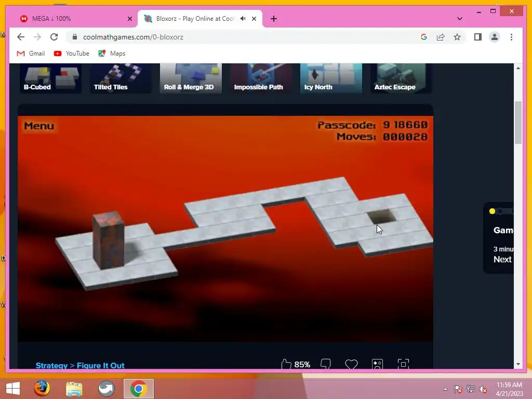
Task: Click the scrollbar up arrow
Action: pyautogui.click(x=518, y=68)
